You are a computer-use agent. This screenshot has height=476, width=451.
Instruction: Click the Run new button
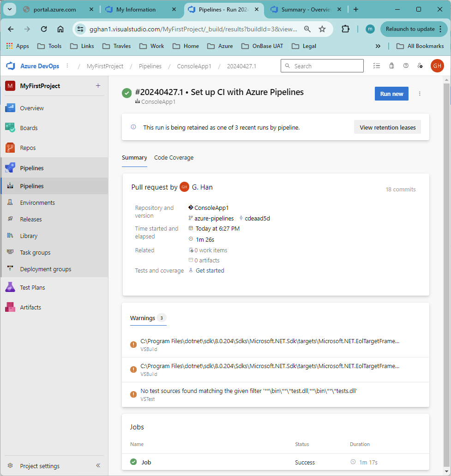click(x=391, y=94)
